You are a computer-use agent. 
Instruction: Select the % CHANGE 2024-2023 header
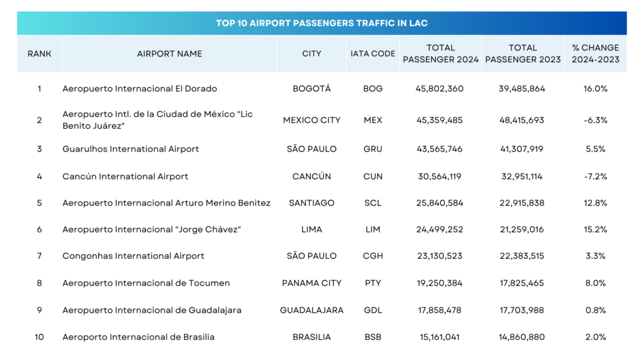[x=595, y=53]
